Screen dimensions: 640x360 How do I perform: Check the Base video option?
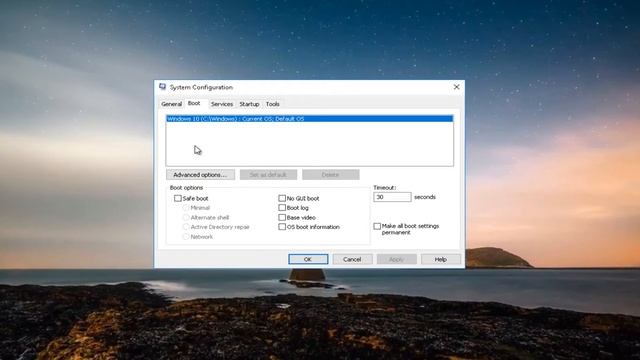(x=282, y=218)
